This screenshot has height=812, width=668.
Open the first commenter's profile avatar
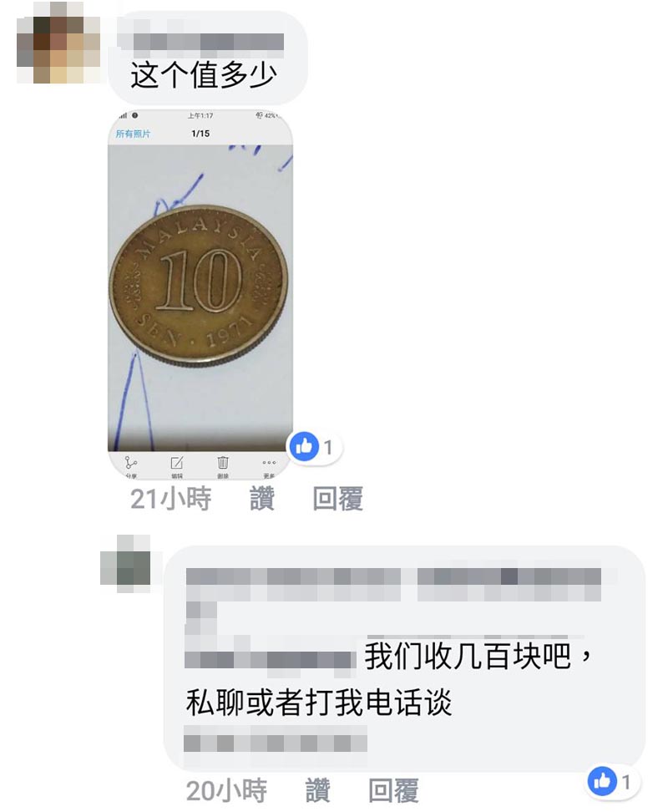(x=58, y=43)
